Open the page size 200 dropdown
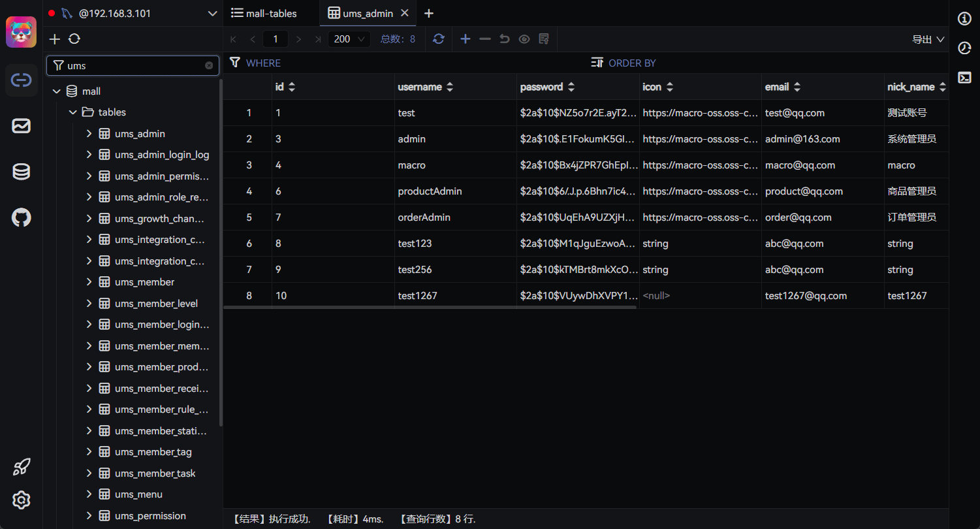980x529 pixels. [x=349, y=39]
